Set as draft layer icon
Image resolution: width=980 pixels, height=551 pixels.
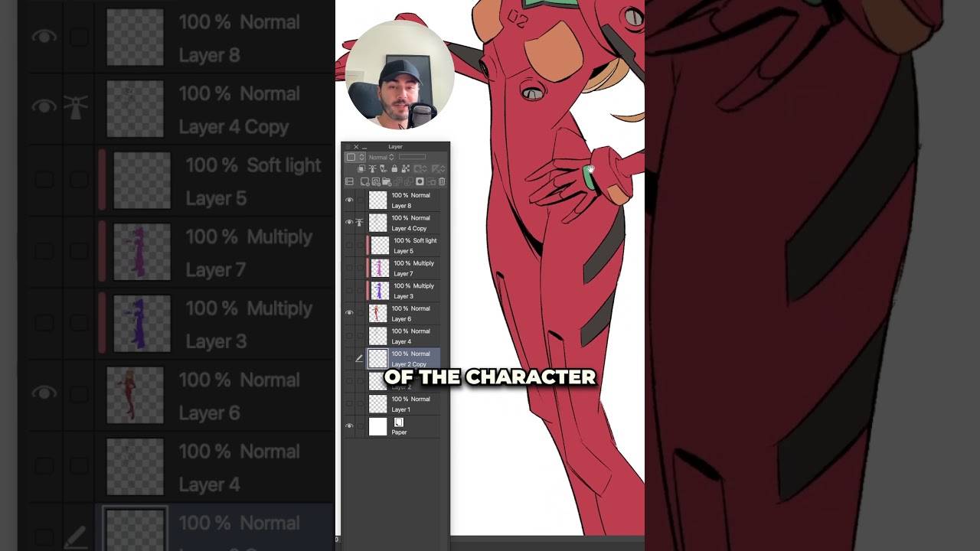pos(383,169)
